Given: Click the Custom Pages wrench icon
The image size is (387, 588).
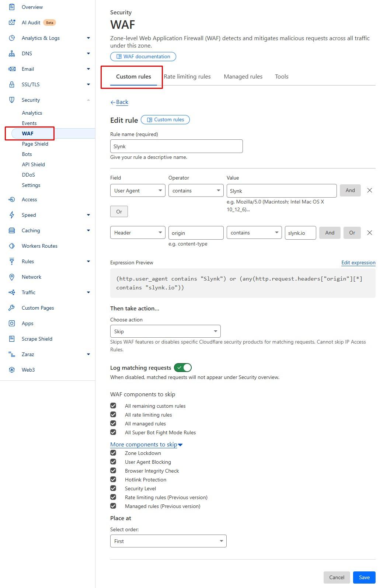Looking at the screenshot, I should pyautogui.click(x=12, y=308).
